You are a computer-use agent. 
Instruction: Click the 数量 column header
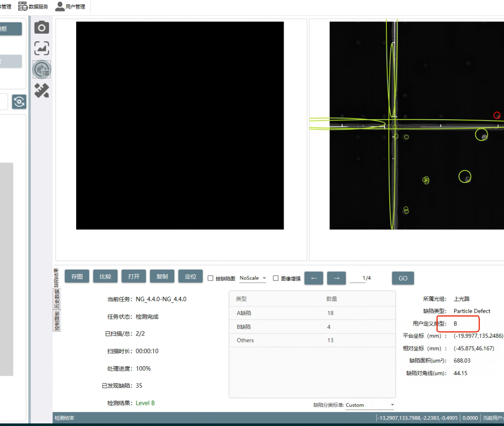(x=332, y=299)
